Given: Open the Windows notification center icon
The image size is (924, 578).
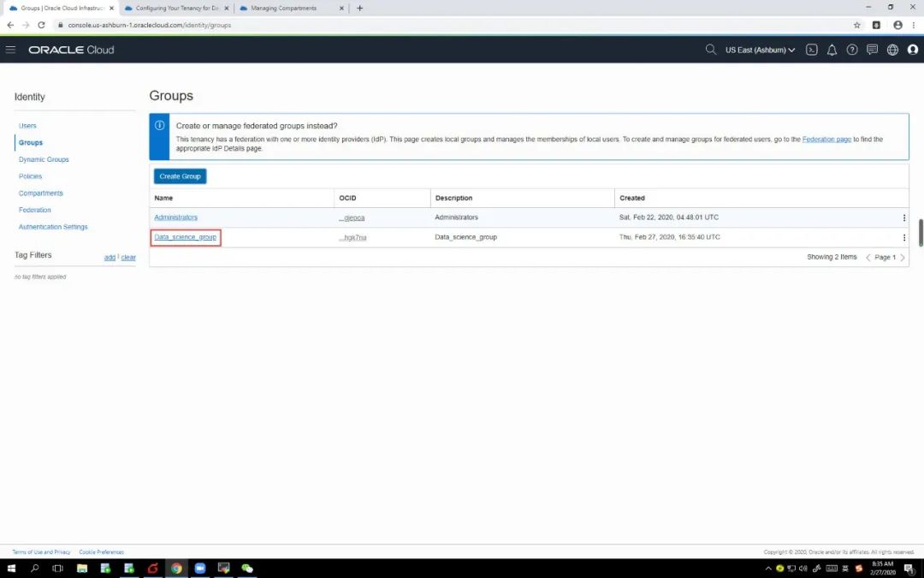Looking at the screenshot, I should [x=909, y=569].
